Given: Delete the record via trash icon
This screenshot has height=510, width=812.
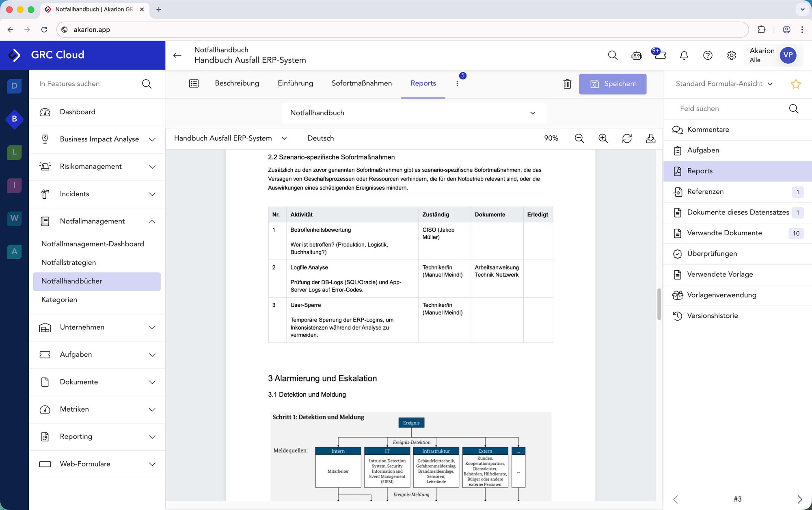Looking at the screenshot, I should [567, 84].
